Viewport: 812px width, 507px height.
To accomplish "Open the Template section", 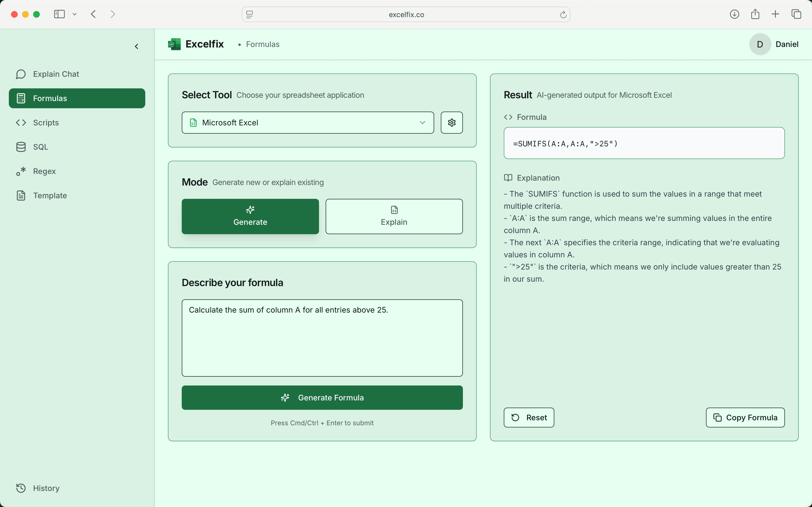I will (x=77, y=196).
